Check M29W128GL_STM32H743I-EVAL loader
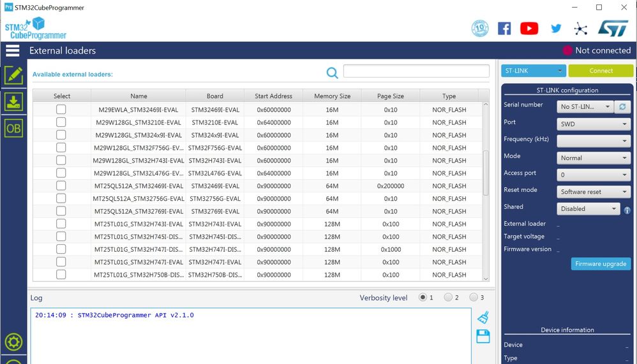 pos(61,160)
